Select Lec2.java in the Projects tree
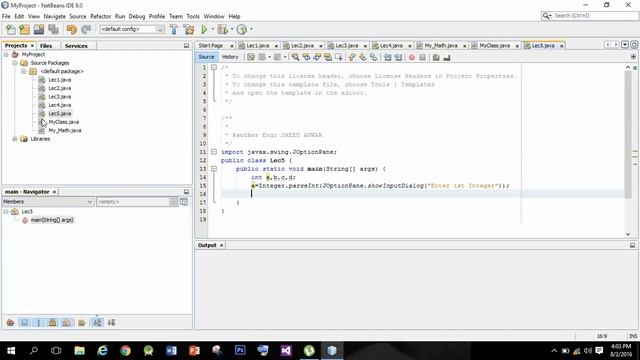 click(60, 88)
